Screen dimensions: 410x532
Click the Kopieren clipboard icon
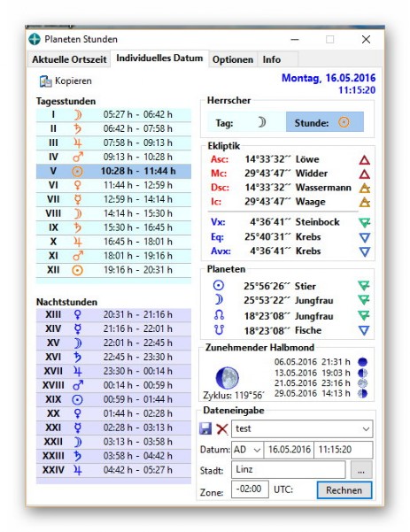[x=46, y=81]
